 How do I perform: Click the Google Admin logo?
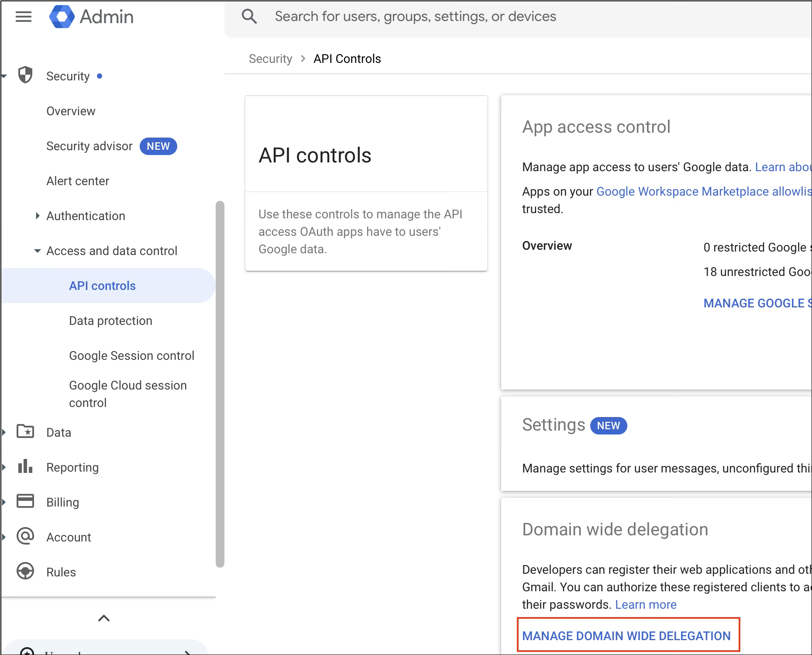(92, 17)
